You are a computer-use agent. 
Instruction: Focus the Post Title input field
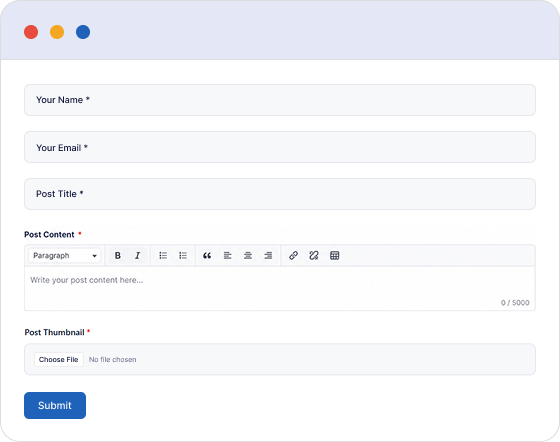pos(280,194)
